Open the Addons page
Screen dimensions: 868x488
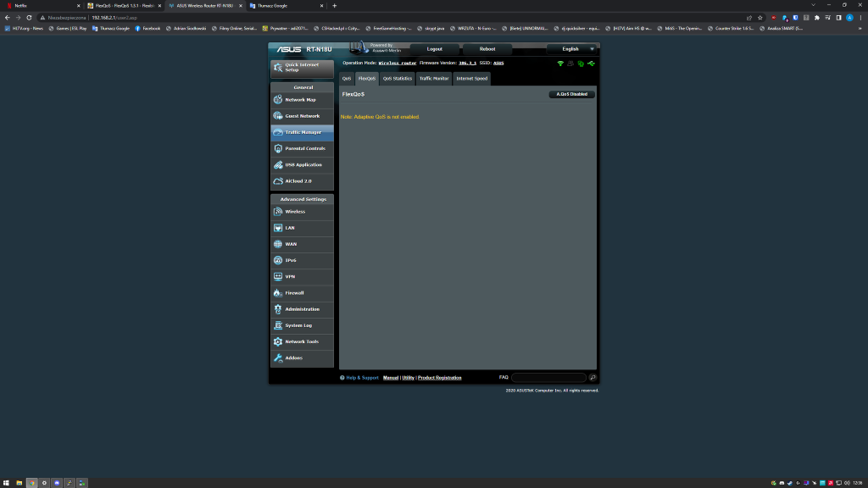click(x=302, y=358)
